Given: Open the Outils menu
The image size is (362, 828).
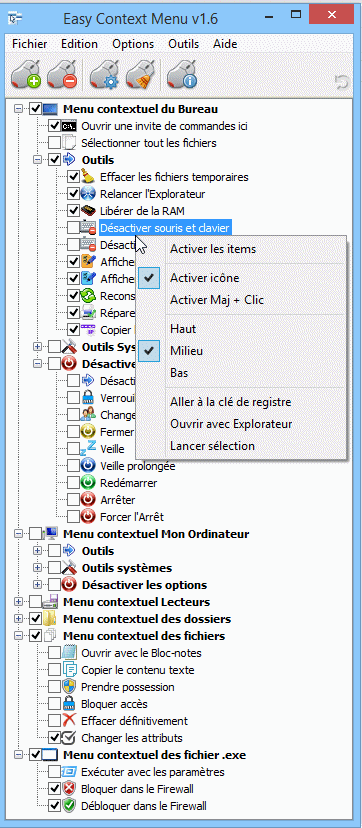Looking at the screenshot, I should pyautogui.click(x=184, y=44).
